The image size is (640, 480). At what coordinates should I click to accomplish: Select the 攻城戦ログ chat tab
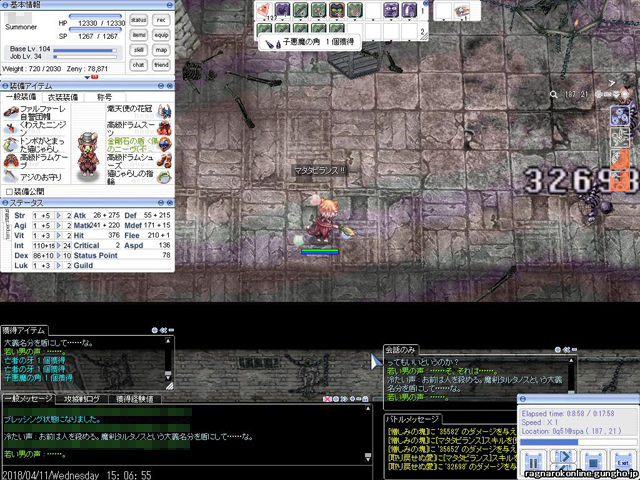pos(82,399)
